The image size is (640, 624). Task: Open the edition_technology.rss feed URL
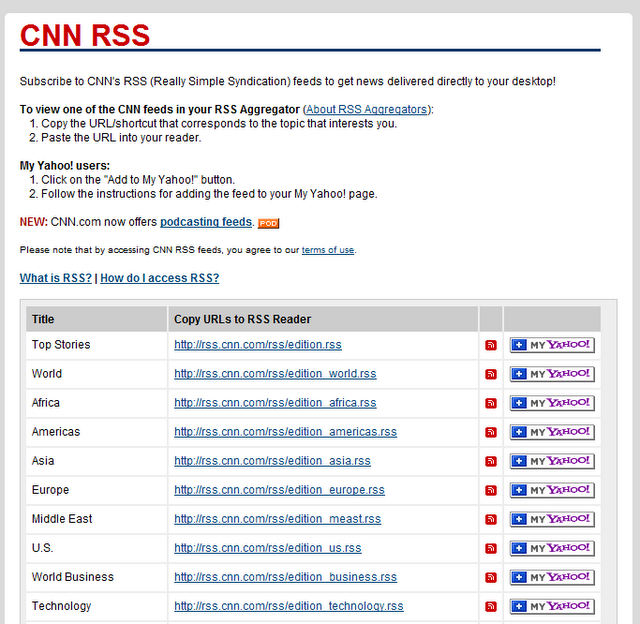pyautogui.click(x=289, y=606)
